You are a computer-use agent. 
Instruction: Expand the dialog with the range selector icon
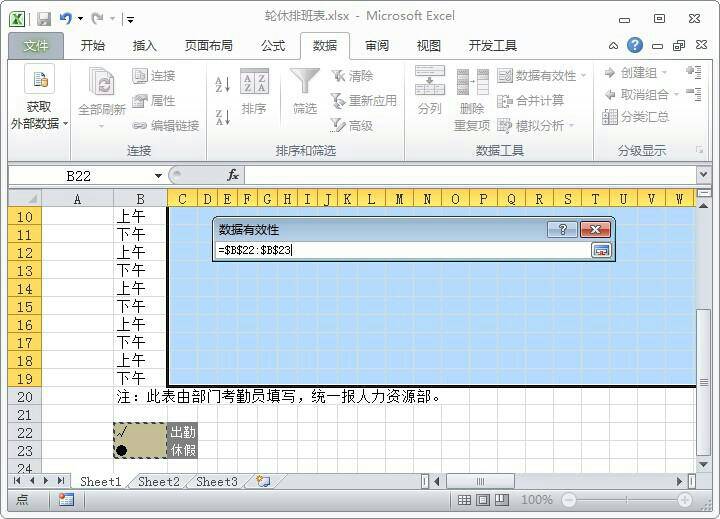point(601,250)
